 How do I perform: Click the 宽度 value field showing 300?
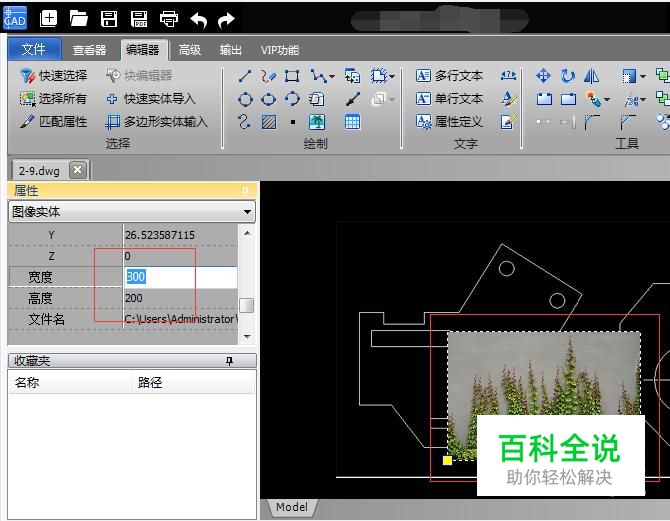pyautogui.click(x=180, y=277)
